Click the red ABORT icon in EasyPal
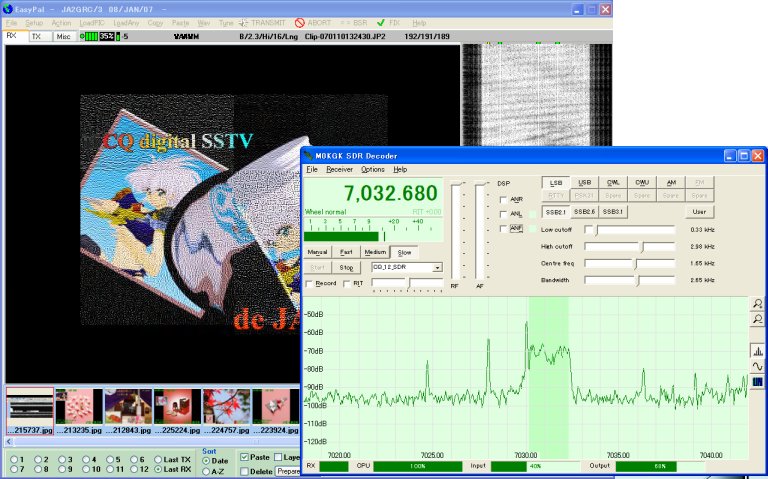The image size is (768, 479). click(x=300, y=23)
